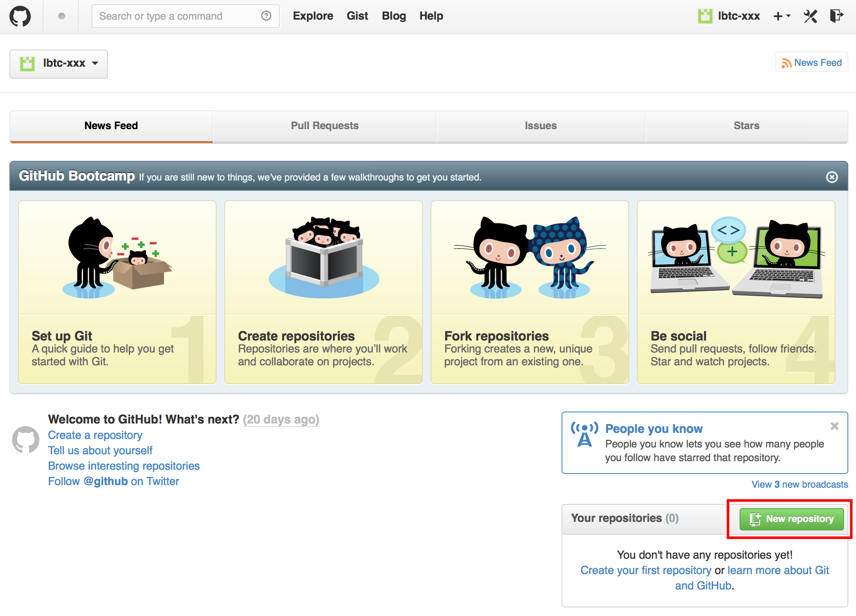
Task: Open Blog in the top navigation
Action: (x=394, y=16)
